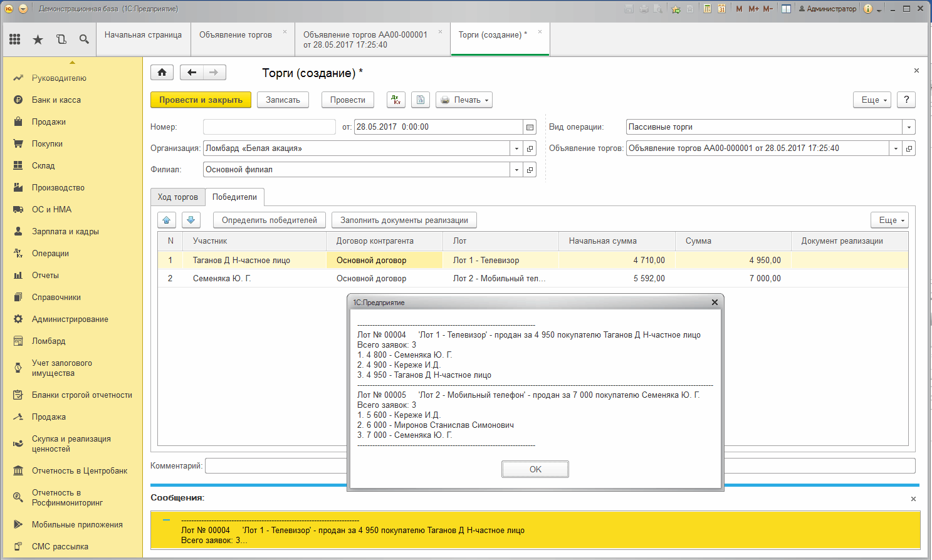Image resolution: width=932 pixels, height=560 pixels.
Task: Open the sections menu grid icon
Action: 15,39
